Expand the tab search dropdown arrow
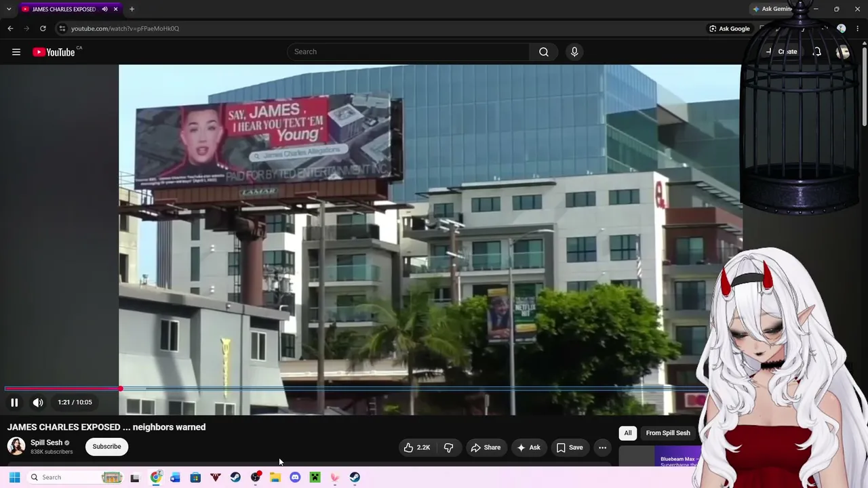This screenshot has height=488, width=868. tap(9, 9)
